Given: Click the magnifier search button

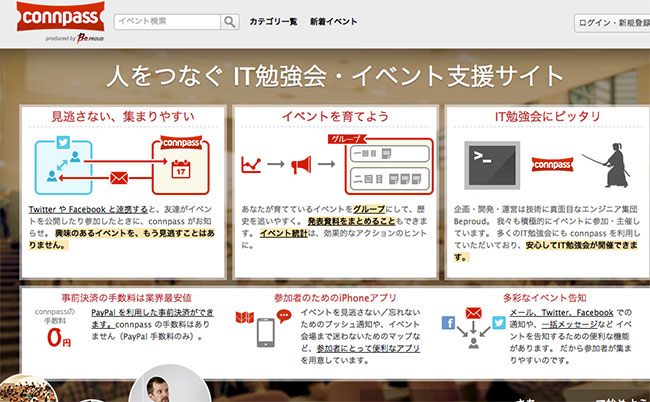Looking at the screenshot, I should click(230, 22).
